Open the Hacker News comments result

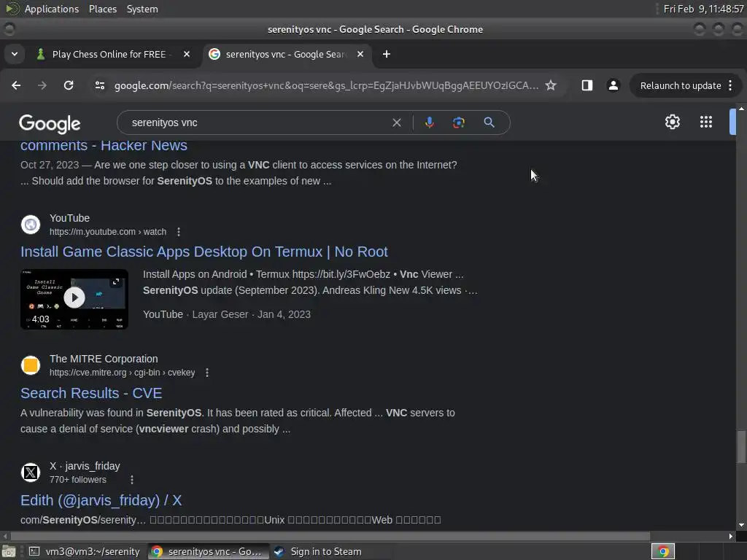[x=104, y=145]
